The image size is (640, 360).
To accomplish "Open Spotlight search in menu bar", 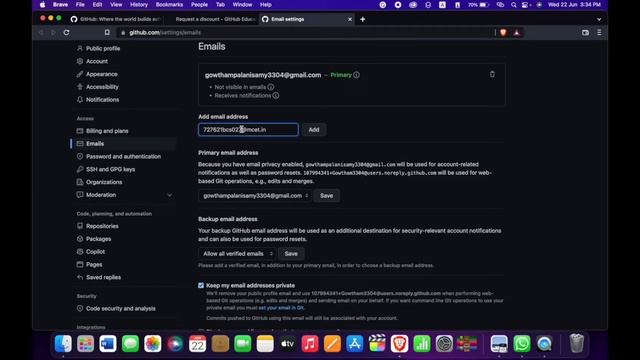I will point(513,5).
